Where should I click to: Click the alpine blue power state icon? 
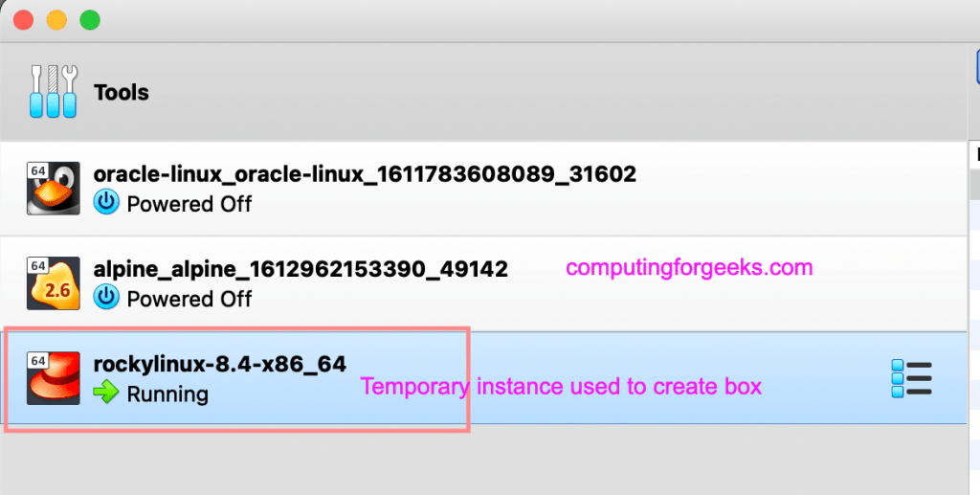(106, 298)
